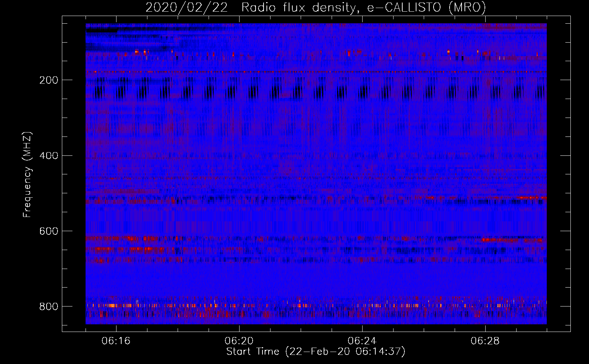Click the 800 frequency tick label
589x364 pixels.
(49, 306)
